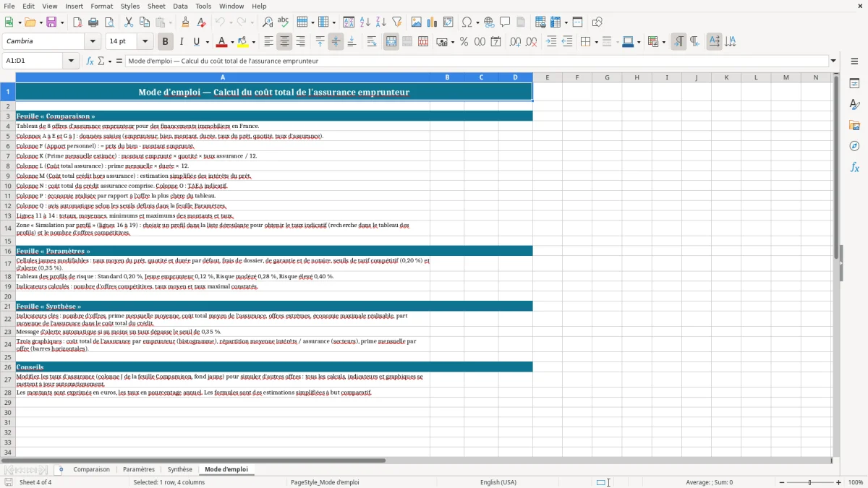Add a new sheet with plus button
The width and height of the screenshot is (868, 488).
61,469
